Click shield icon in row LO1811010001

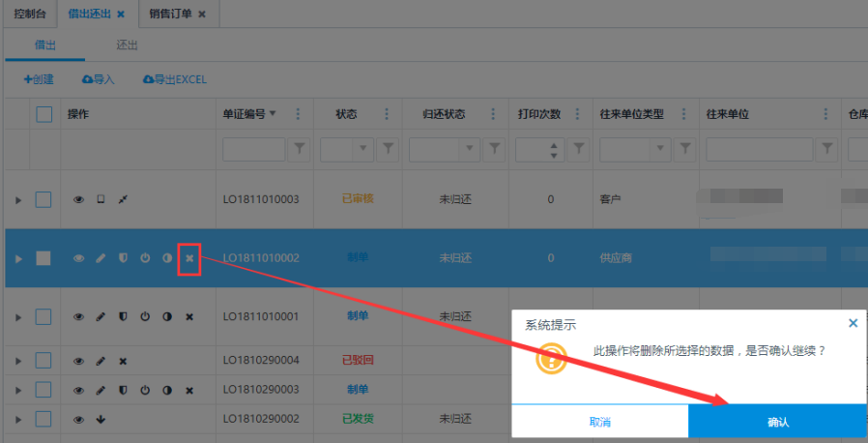pos(123,317)
